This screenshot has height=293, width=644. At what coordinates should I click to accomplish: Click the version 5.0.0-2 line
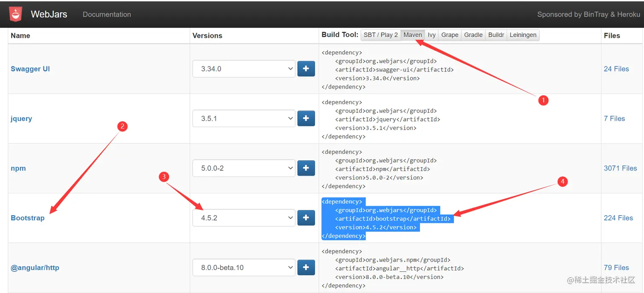pyautogui.click(x=379, y=178)
